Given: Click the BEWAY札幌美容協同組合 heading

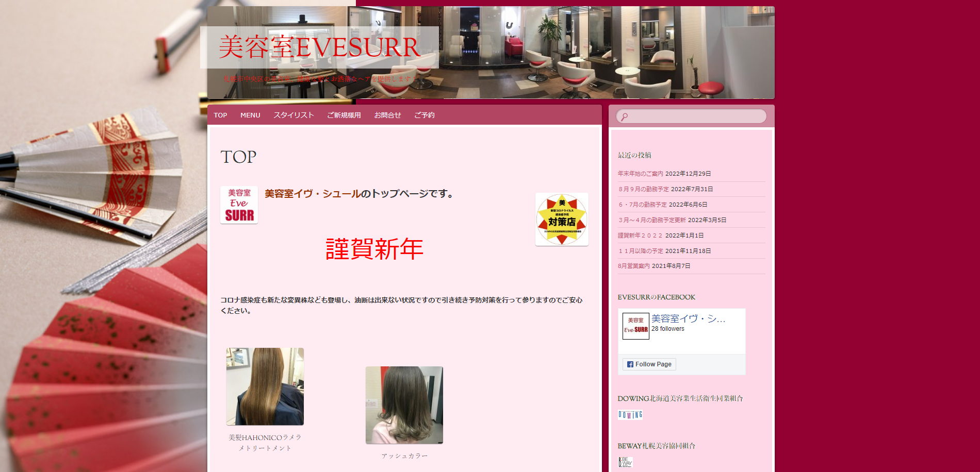Looking at the screenshot, I should pos(657,446).
